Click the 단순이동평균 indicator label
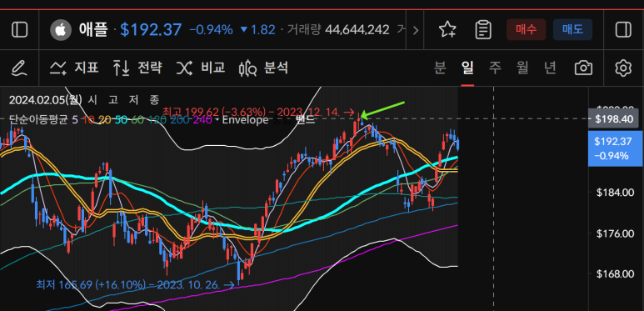 (37, 120)
